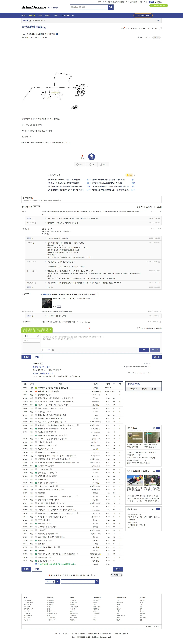Close the green nickname tooltip
The height and width of the screenshot is (644, 183).
[x=51, y=330]
